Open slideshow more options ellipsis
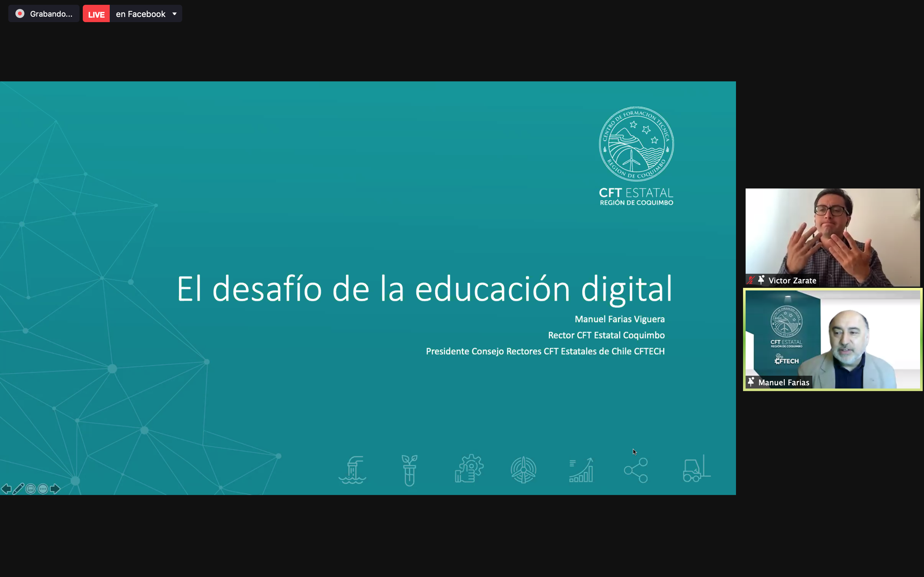Viewport: 924px width, 577px height. coord(43,489)
